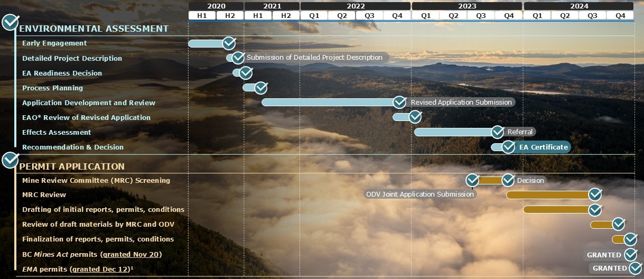This screenshot has height=279, width=644.
Task: Select the checkmark next to the Referral label
Action: coord(497,132)
